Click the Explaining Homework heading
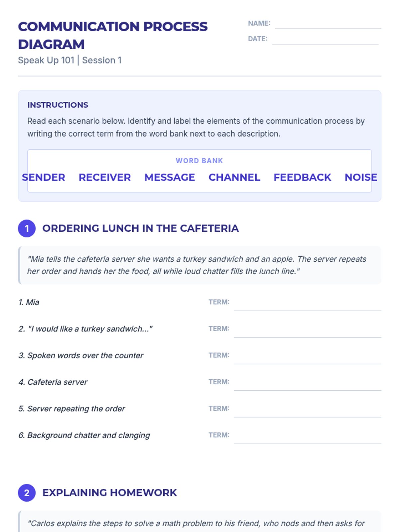Image resolution: width=399 pixels, height=532 pixels. tap(109, 493)
